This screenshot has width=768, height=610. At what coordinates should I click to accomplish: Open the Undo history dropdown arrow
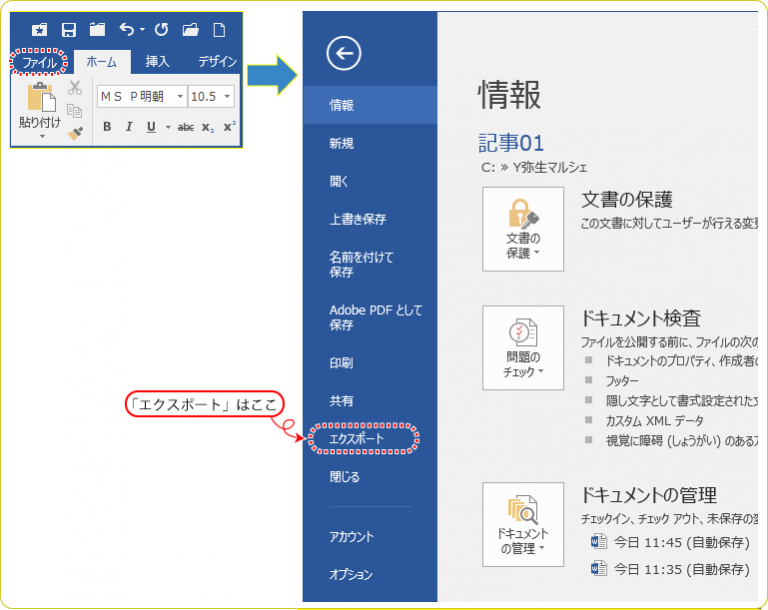(142, 30)
